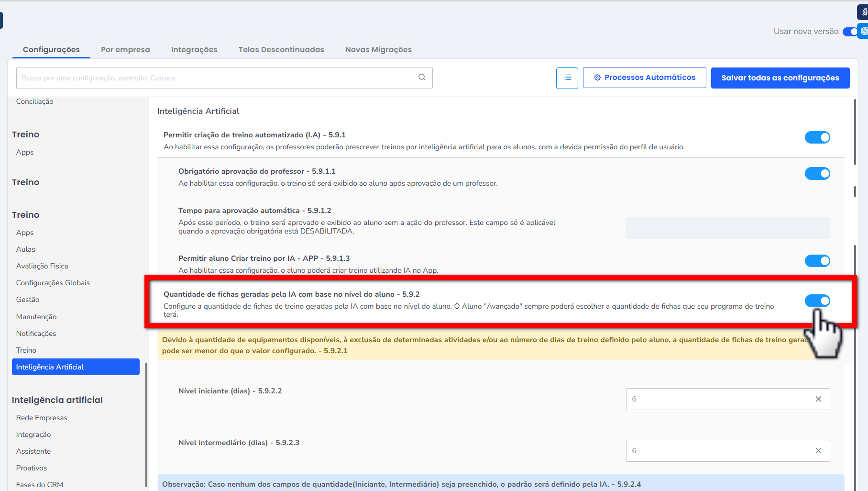Screen dimensions: 868x491
Task: Open Processos Automáticos
Action: [x=644, y=78]
